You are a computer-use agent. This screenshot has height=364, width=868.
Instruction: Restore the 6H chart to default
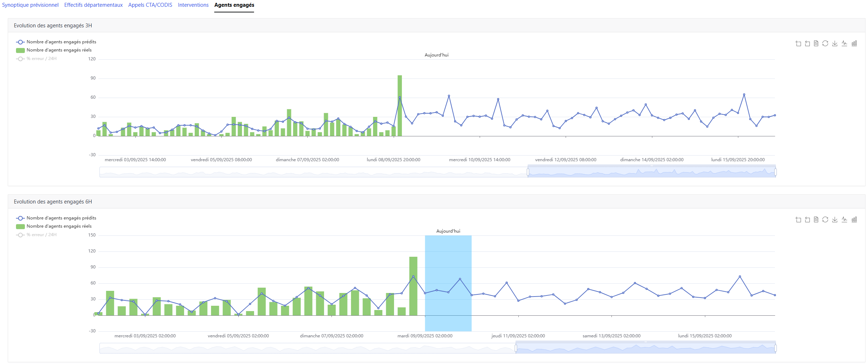tap(825, 219)
